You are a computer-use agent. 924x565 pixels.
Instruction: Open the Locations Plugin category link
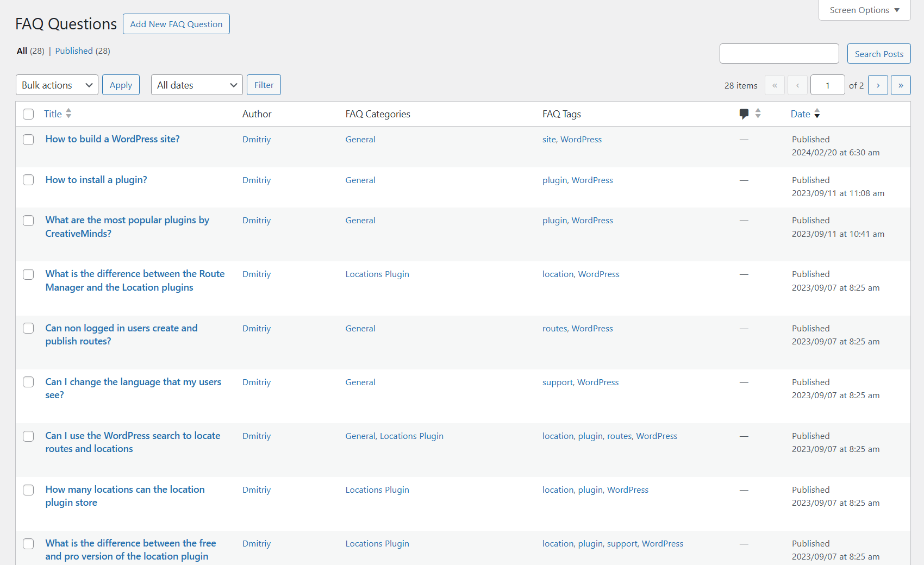[x=377, y=274]
